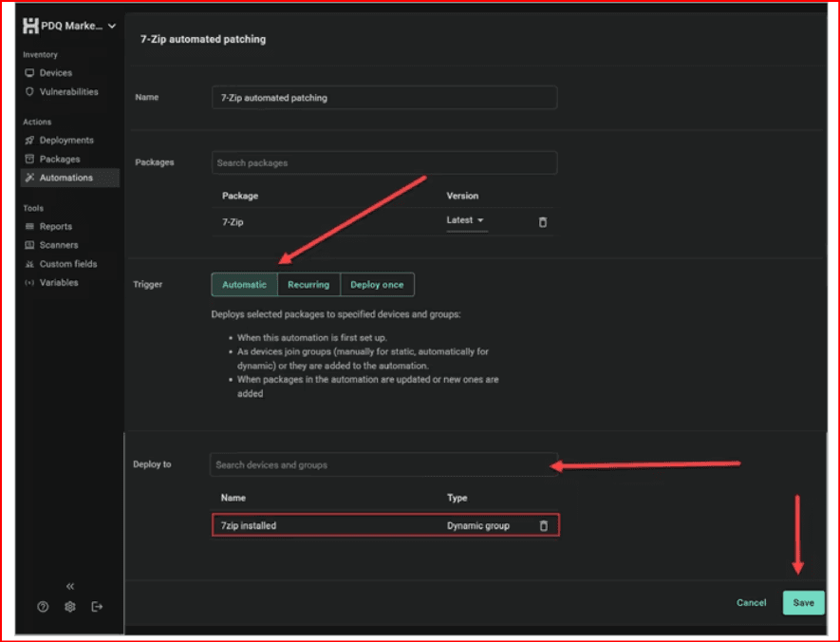Click the 7zip installed group name
The width and height of the screenshot is (840, 642).
[249, 526]
